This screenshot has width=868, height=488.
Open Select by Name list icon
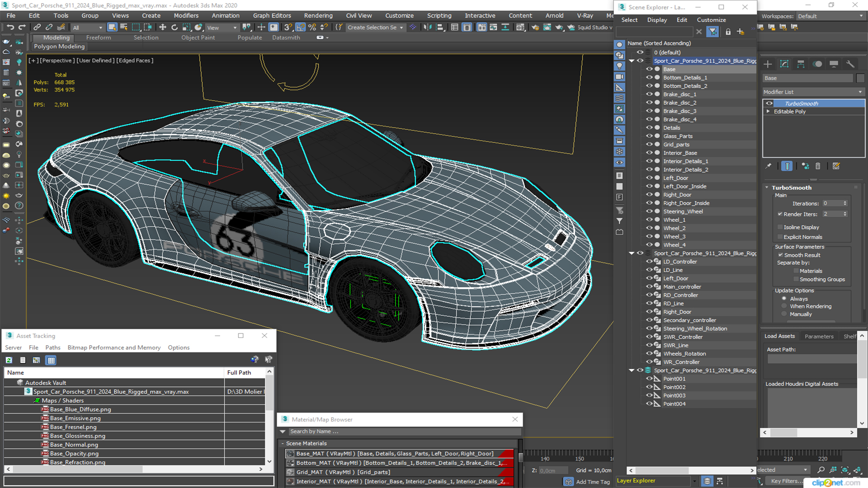click(x=124, y=27)
